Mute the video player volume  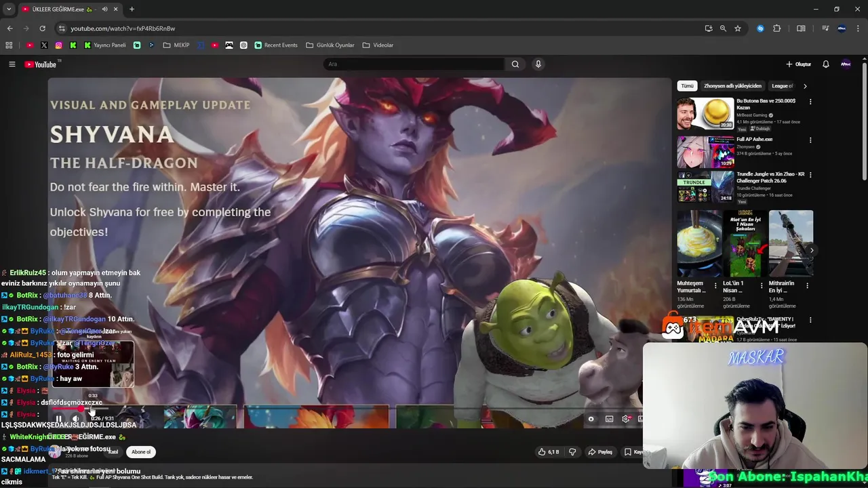75,420
